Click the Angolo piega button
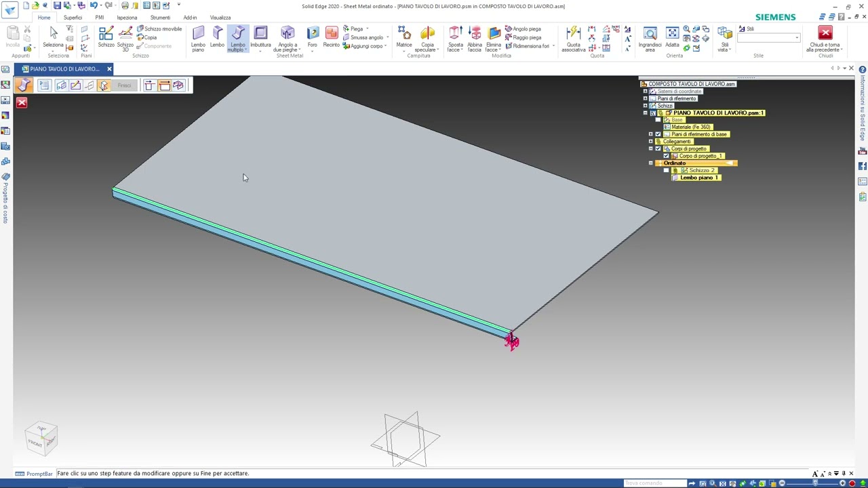The width and height of the screenshot is (868, 488). (523, 29)
